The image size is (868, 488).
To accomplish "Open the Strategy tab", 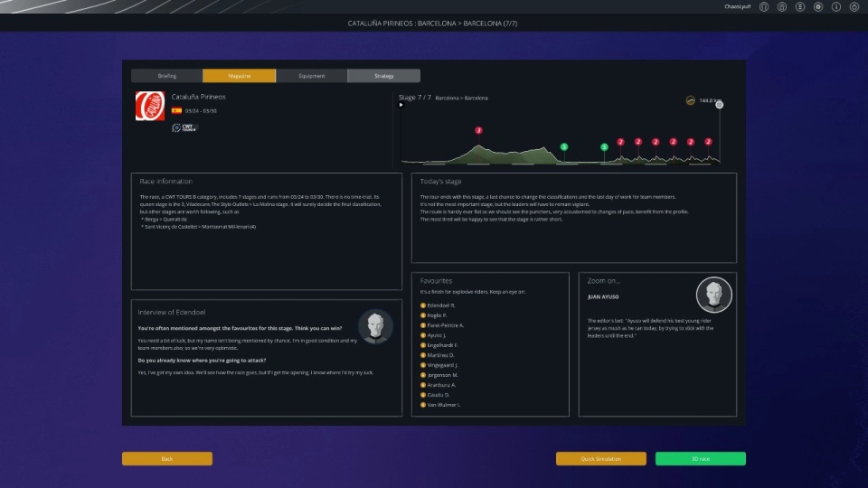I will pos(384,76).
